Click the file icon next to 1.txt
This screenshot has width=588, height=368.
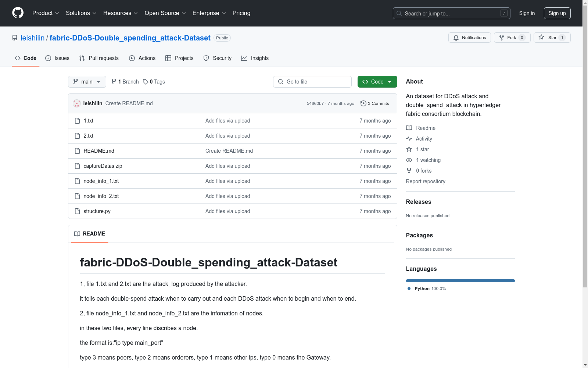[77, 121]
